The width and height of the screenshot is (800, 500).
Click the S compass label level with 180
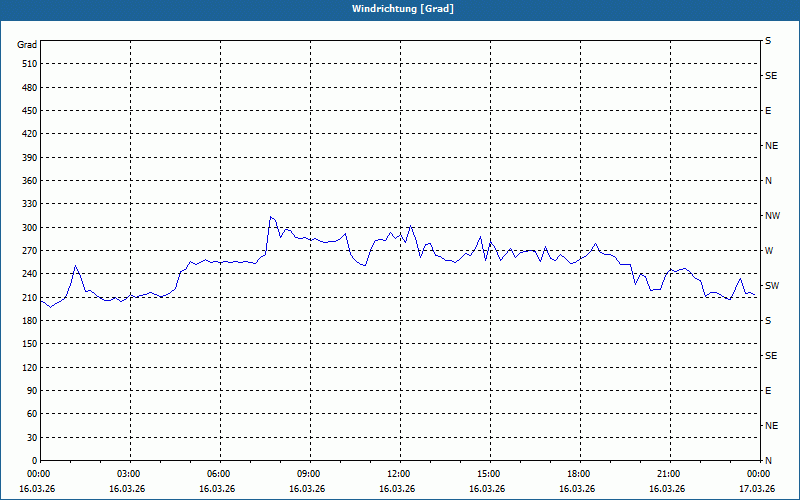click(768, 321)
